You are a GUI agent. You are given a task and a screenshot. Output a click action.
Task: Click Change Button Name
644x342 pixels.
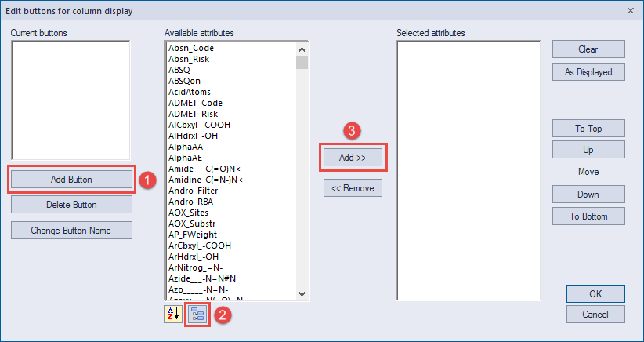click(71, 231)
